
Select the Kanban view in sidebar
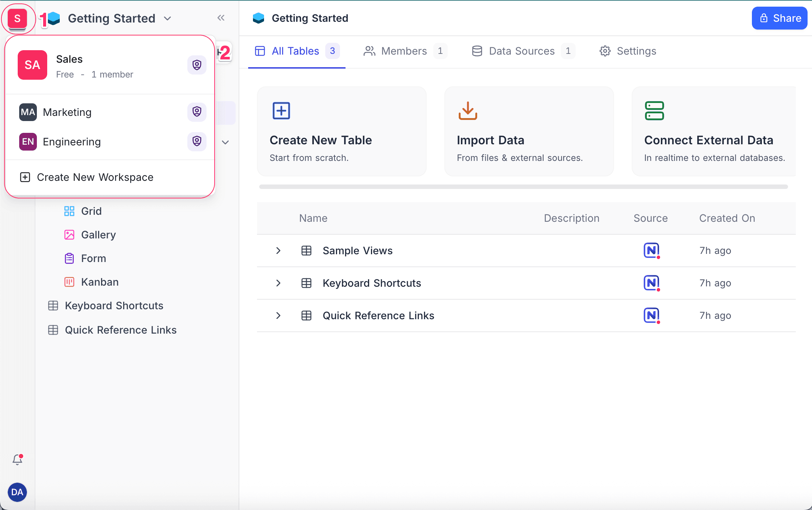(100, 282)
